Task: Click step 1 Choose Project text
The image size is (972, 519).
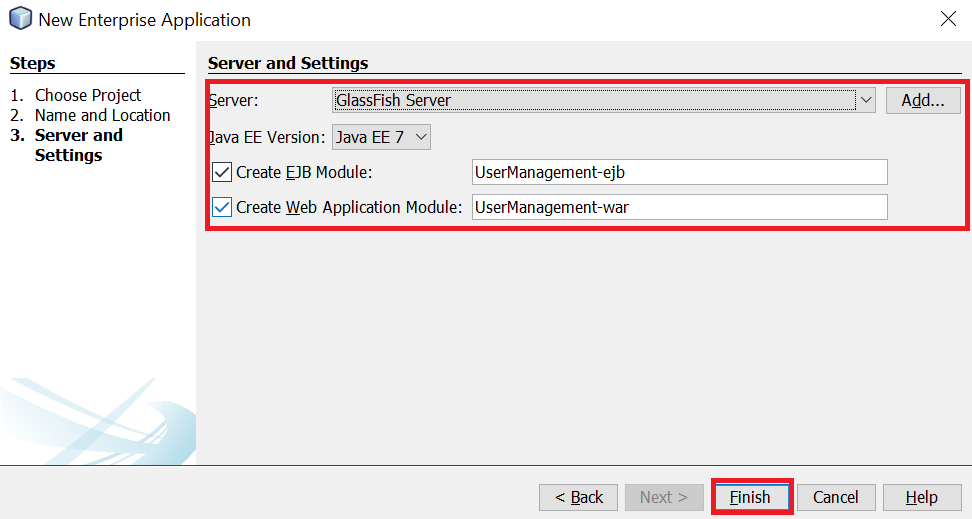Action: pos(88,95)
